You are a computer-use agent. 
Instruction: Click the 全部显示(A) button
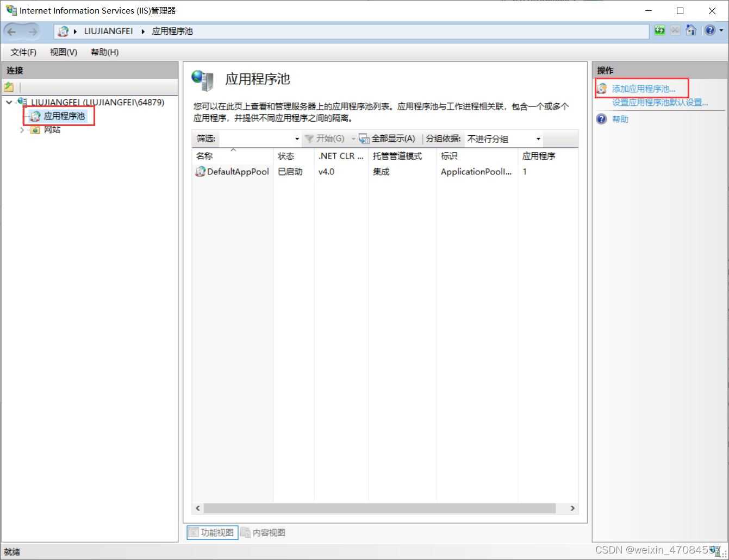(387, 139)
